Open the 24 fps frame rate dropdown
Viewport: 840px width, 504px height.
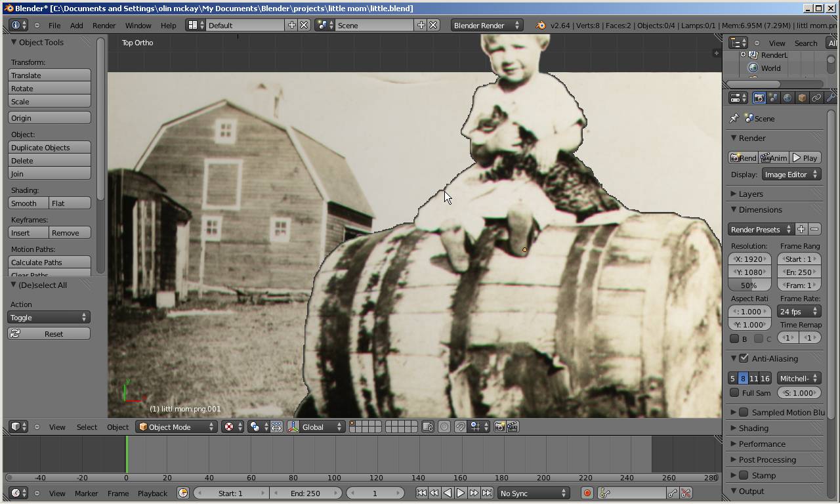799,311
